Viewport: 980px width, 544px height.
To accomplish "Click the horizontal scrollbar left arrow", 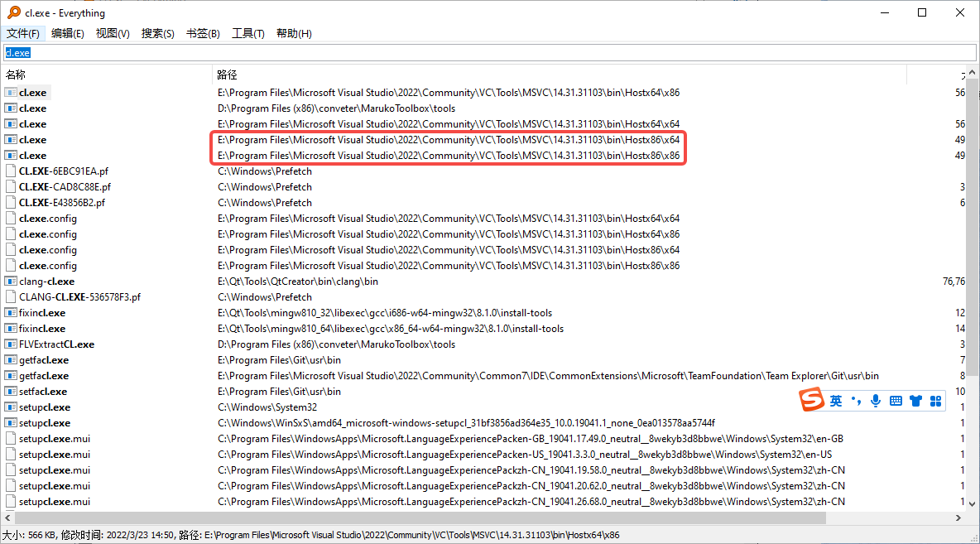I will click(7, 518).
